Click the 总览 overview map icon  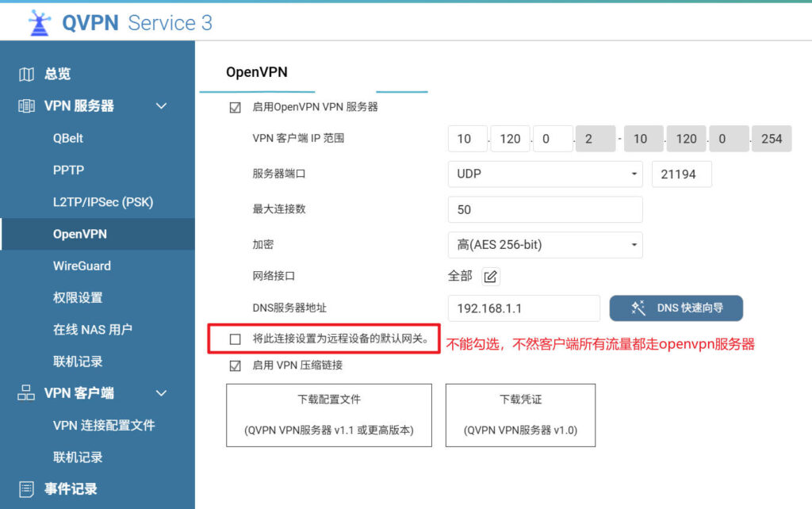point(26,74)
